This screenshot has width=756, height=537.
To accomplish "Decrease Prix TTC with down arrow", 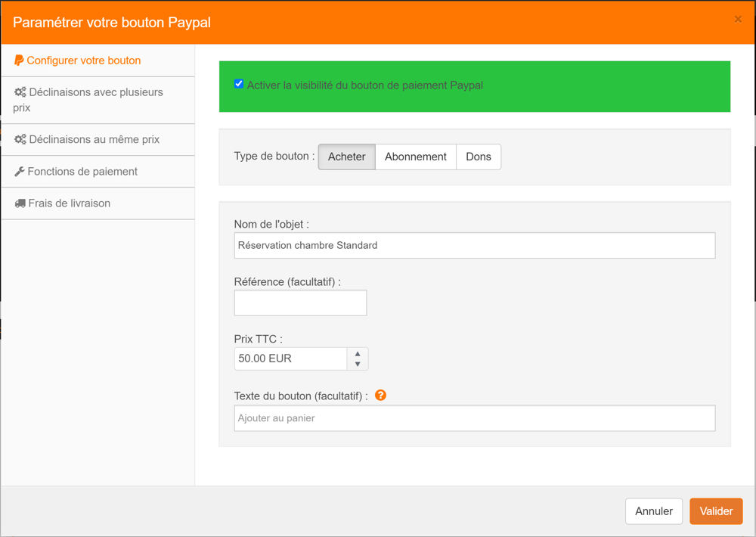I will click(358, 365).
